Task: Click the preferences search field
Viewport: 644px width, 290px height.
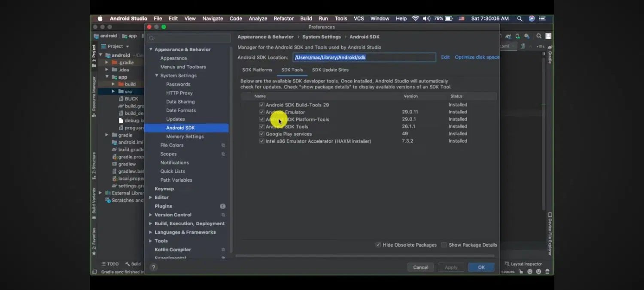Action: pyautogui.click(x=189, y=38)
